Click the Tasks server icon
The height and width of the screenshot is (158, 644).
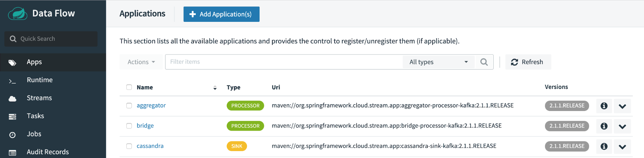pos(12,117)
